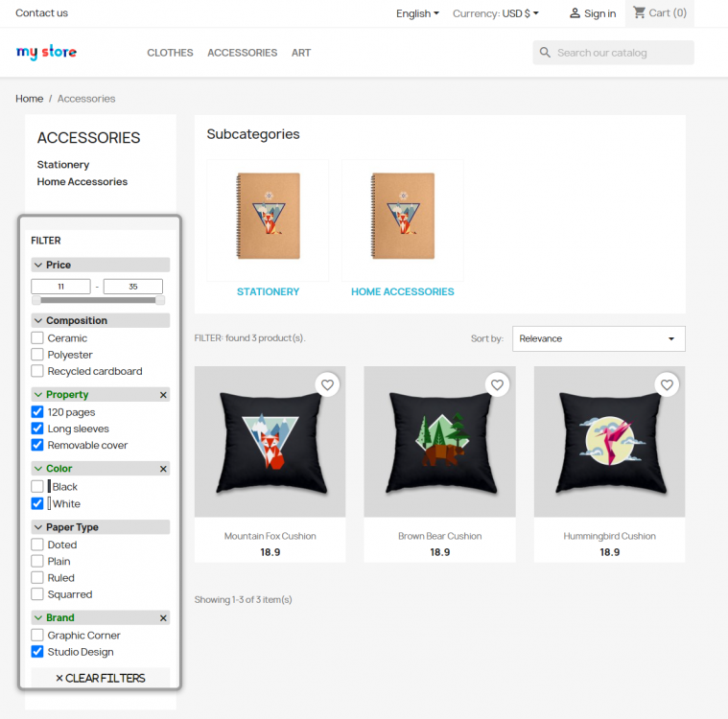This screenshot has height=719, width=728.
Task: Click the search magnifier icon
Action: (545, 53)
